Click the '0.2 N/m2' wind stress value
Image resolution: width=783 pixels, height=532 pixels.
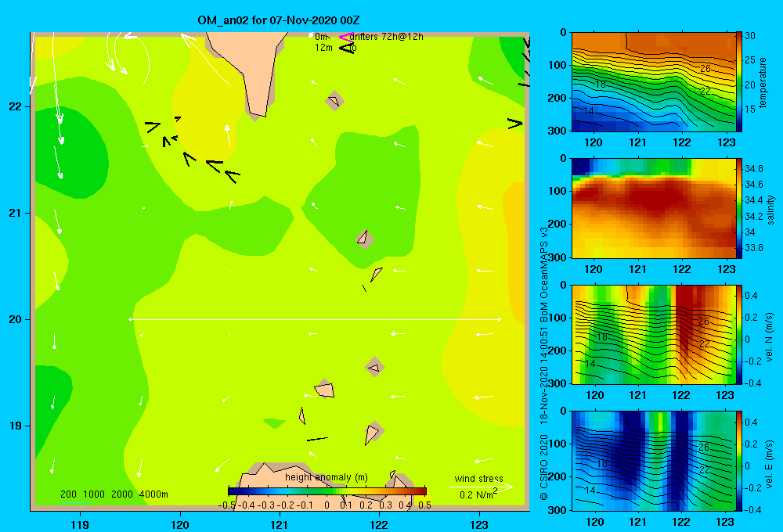pyautogui.click(x=478, y=494)
